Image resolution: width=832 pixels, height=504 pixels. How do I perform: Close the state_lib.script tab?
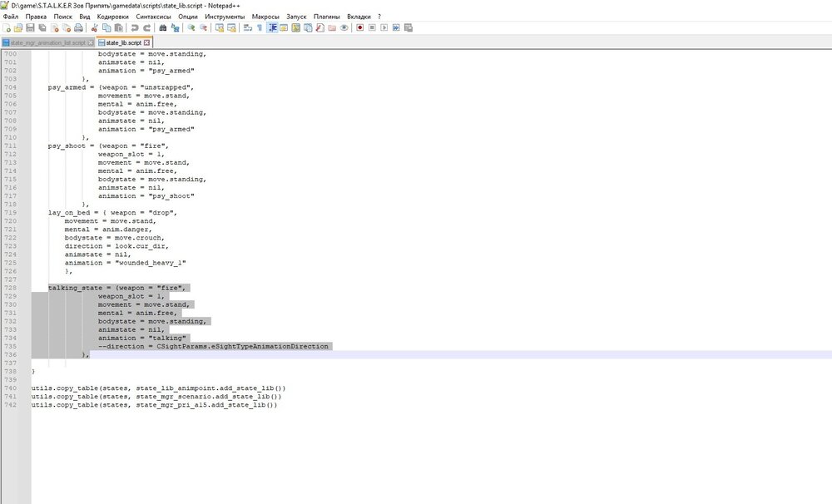[147, 42]
